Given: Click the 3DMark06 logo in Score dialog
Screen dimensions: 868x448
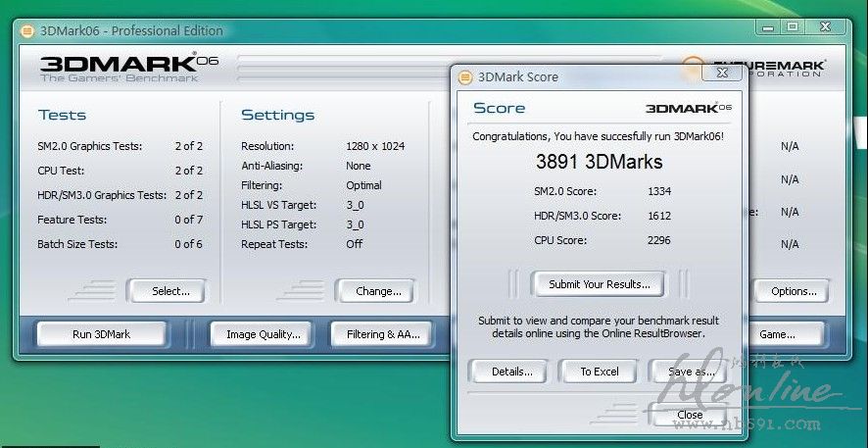Looking at the screenshot, I should pos(688,108).
